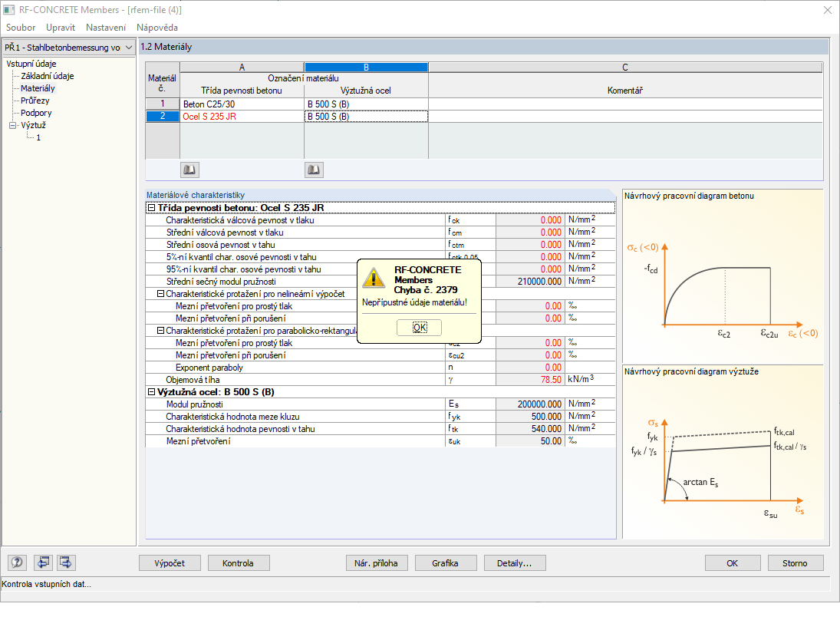The image size is (840, 630).
Task: Click Objemová tíha value 78.50
Action: coord(530,380)
